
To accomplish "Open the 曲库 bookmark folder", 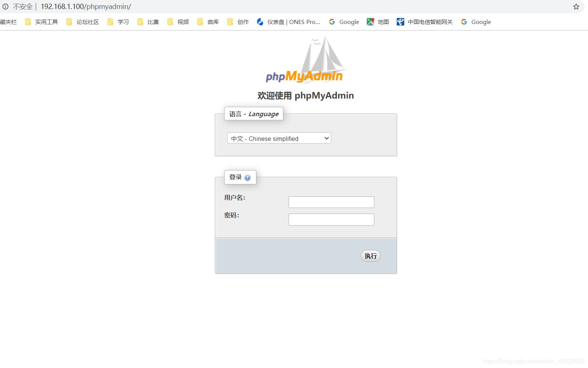I will point(208,22).
